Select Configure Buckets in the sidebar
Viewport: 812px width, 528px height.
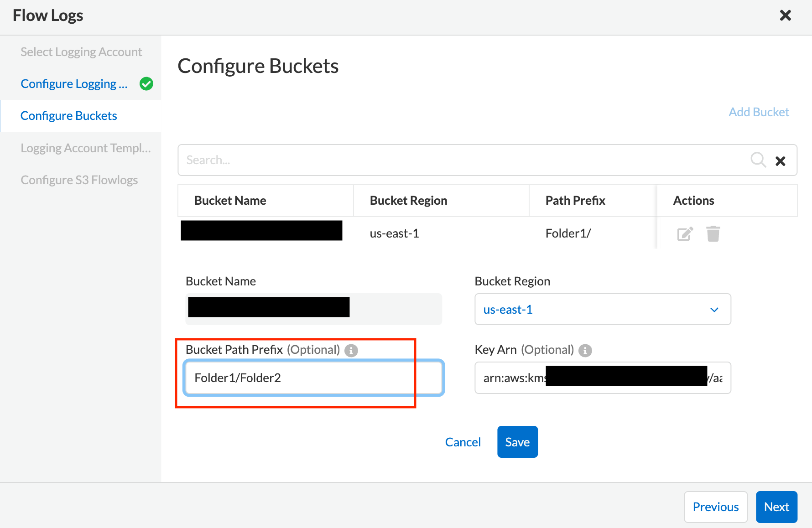[x=69, y=116]
